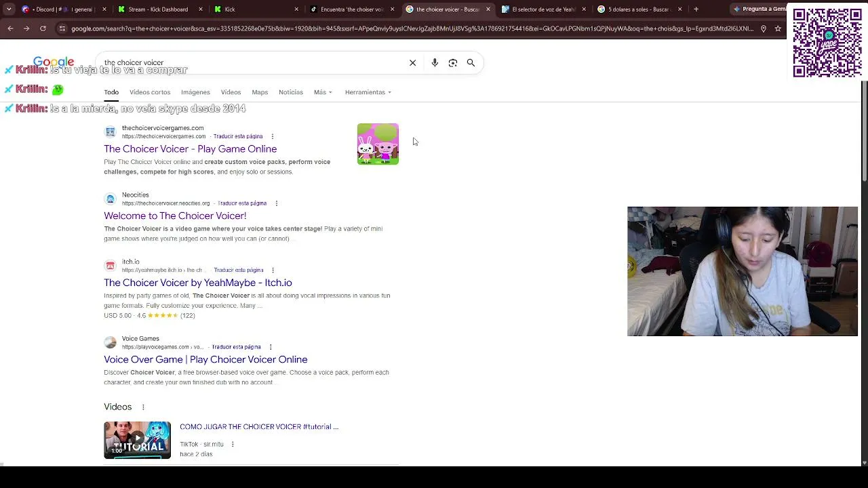The image size is (868, 488).
Task: Reload the page with the refresh icon
Action: coord(43,28)
